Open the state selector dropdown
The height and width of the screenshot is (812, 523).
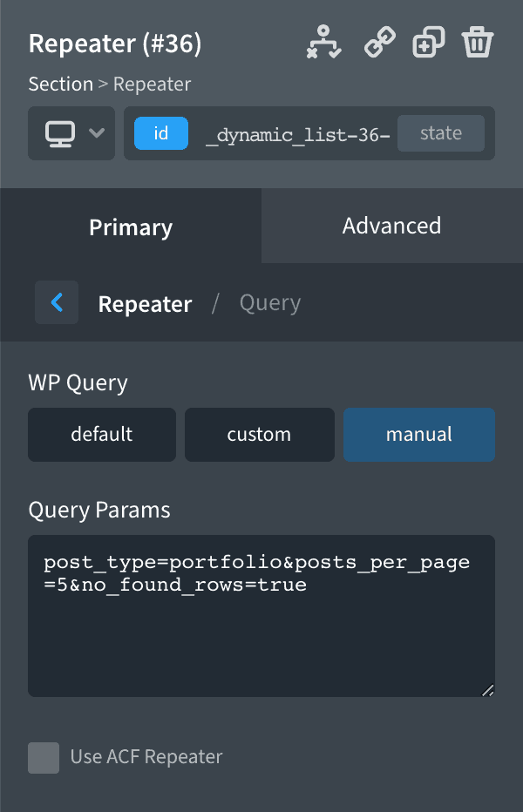point(440,133)
